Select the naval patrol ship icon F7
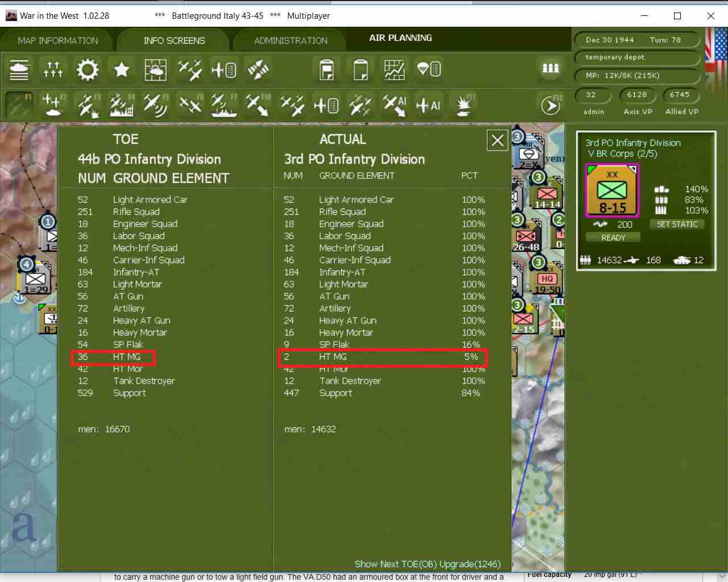Screen dimensions: 728x582 (x=224, y=105)
